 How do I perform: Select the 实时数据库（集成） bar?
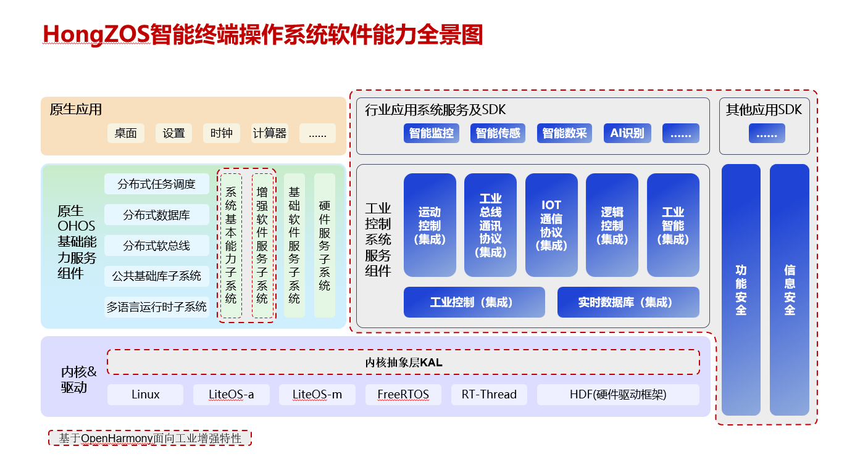pyautogui.click(x=628, y=302)
